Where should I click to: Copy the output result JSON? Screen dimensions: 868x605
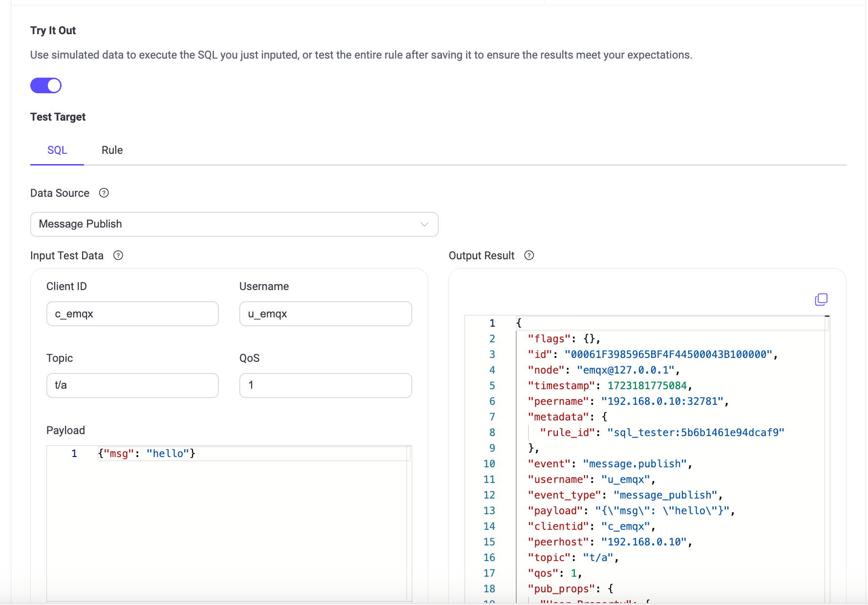[x=821, y=299]
